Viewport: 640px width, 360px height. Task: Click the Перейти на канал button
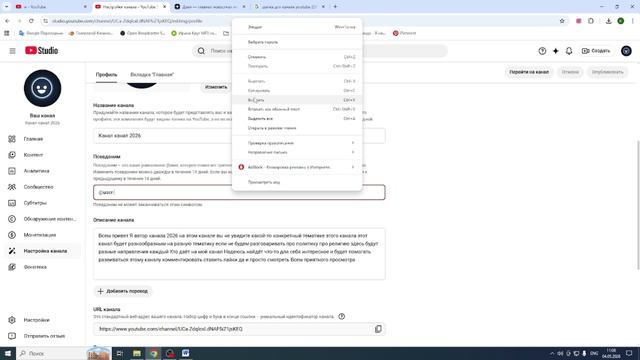(x=529, y=72)
